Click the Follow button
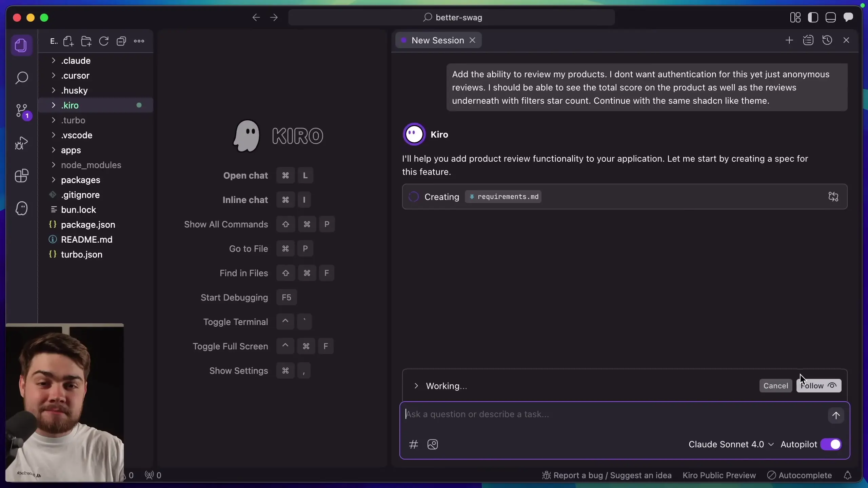Viewport: 868px width, 488px height. click(x=819, y=386)
